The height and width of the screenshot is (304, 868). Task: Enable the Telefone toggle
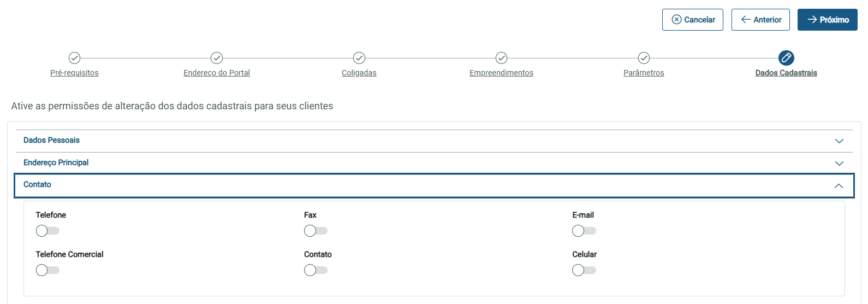[x=47, y=231]
